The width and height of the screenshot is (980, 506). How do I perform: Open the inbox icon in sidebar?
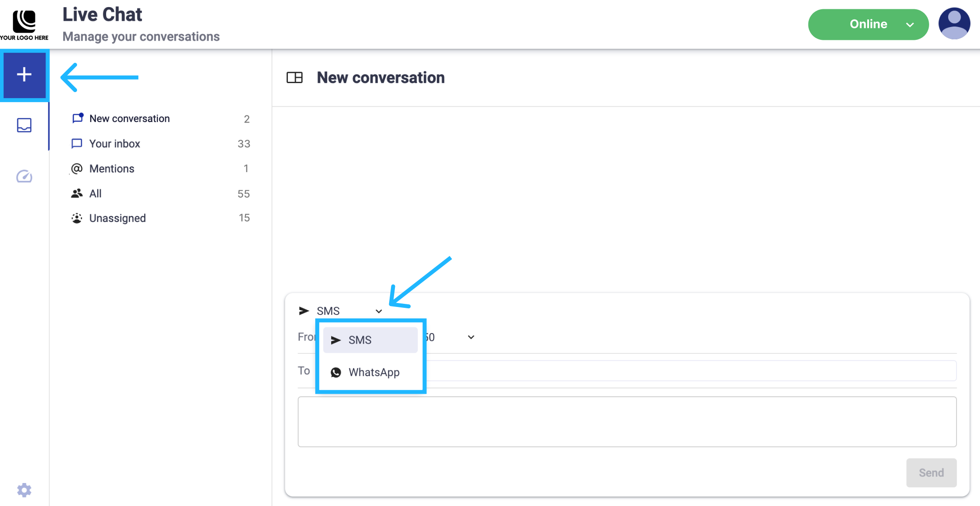(24, 125)
